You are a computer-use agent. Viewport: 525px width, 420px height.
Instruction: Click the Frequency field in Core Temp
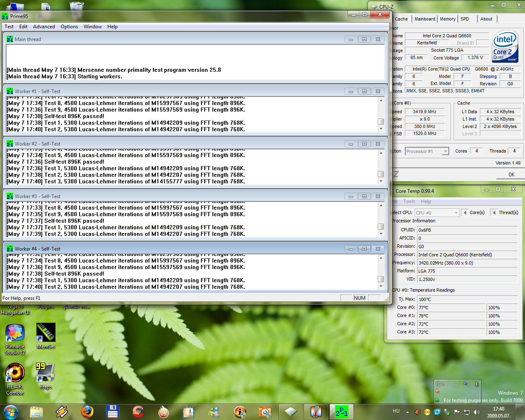468,263
